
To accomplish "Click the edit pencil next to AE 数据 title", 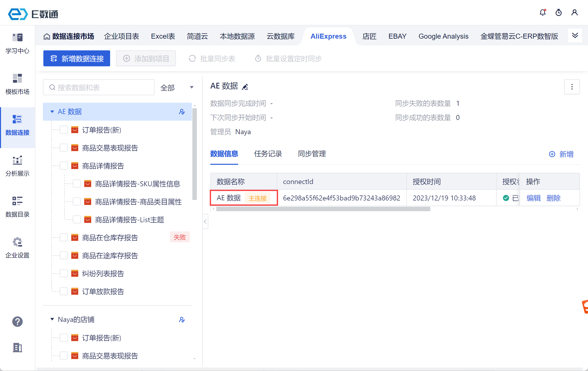I will (x=245, y=87).
